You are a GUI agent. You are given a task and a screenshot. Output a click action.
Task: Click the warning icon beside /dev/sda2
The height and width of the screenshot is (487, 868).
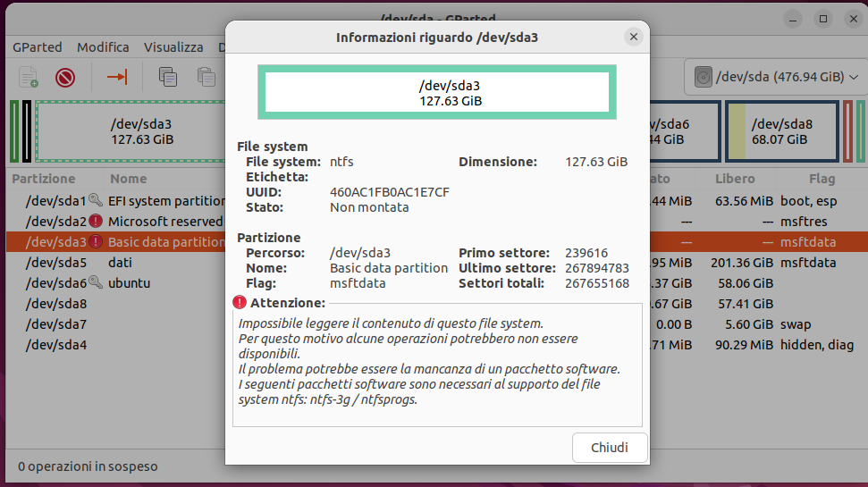pyautogui.click(x=96, y=221)
